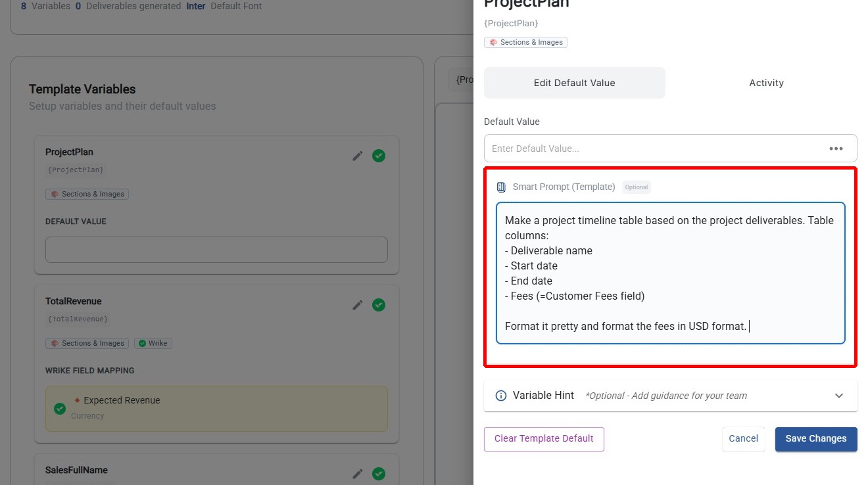868x485 pixels.
Task: Click the pencil edit icon for ProjectPlan
Action: coord(358,156)
